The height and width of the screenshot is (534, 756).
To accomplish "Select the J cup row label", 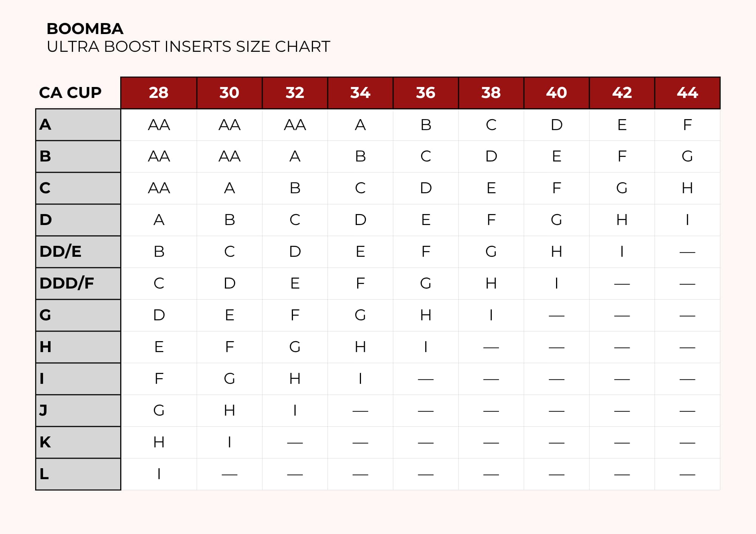I will click(x=78, y=410).
